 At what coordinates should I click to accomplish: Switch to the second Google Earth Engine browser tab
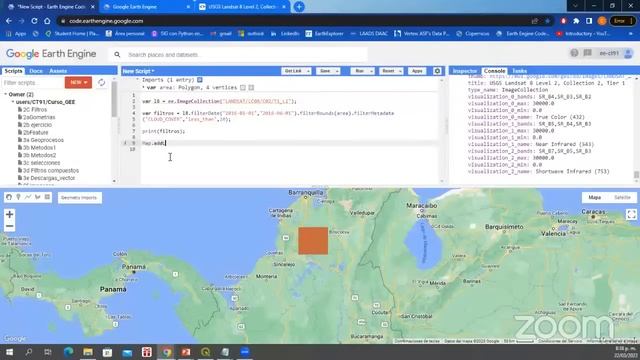(x=146, y=7)
